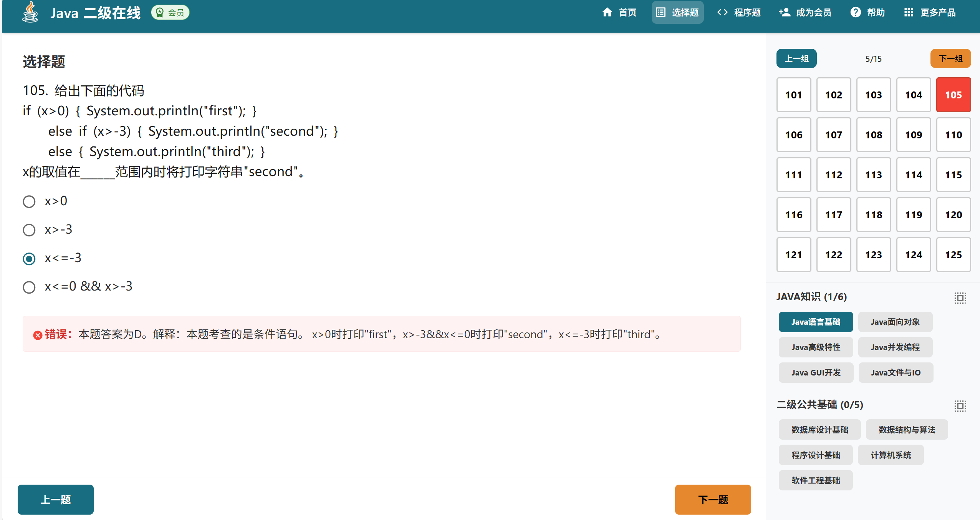
Task: Click the list icon next to 选择题
Action: tap(661, 12)
